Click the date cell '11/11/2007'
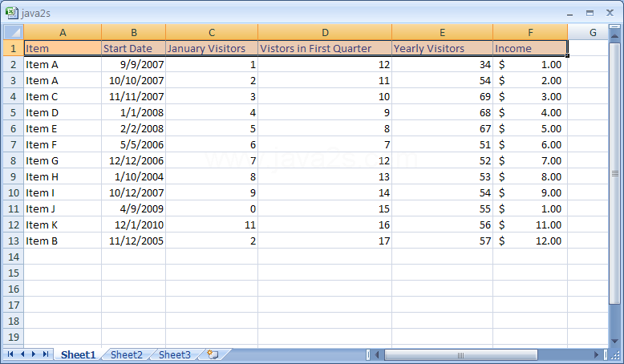Viewport: 624px width, 364px height. pyautogui.click(x=134, y=97)
